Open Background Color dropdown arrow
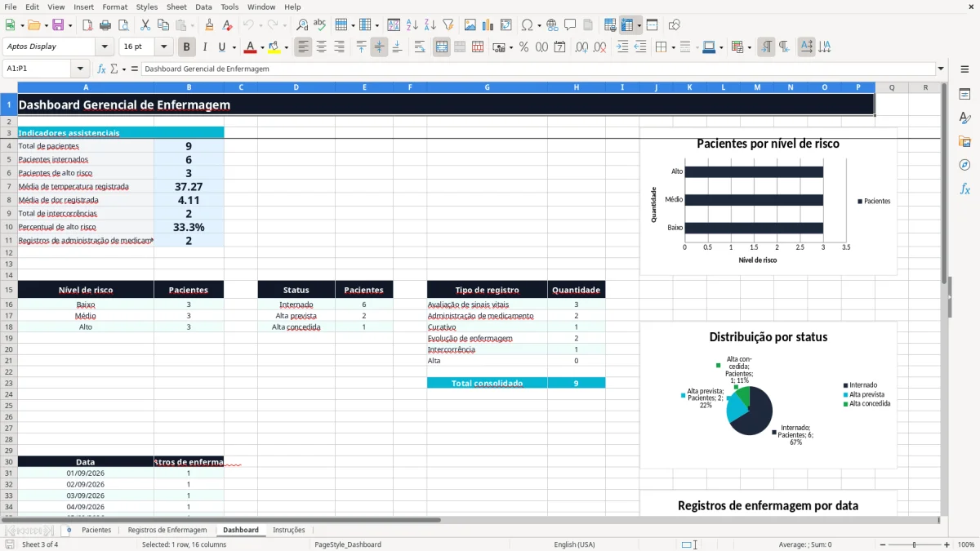The height and width of the screenshot is (551, 980). click(286, 47)
